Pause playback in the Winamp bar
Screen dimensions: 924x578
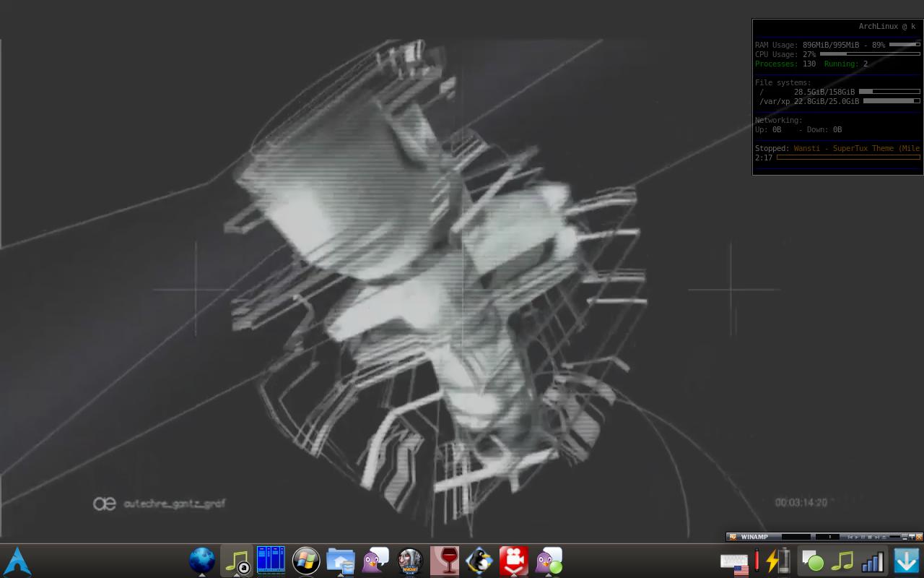[x=863, y=537]
